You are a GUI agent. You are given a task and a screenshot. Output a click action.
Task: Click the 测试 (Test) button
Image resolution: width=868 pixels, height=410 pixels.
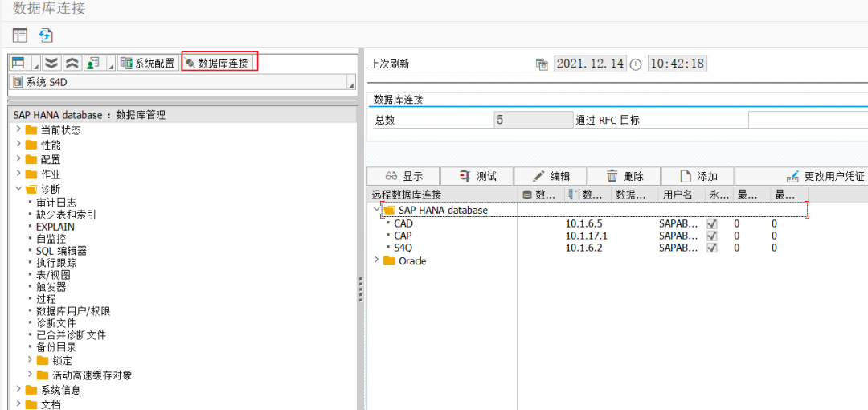click(x=477, y=176)
